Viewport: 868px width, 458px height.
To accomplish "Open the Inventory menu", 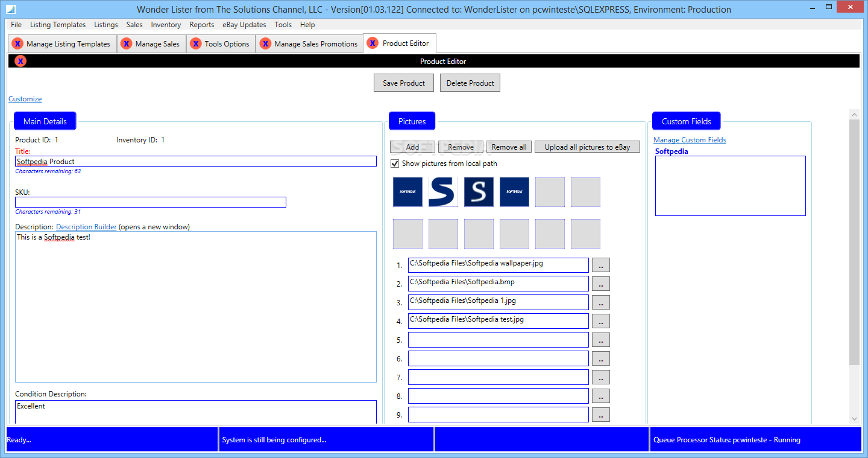I will click(x=166, y=25).
